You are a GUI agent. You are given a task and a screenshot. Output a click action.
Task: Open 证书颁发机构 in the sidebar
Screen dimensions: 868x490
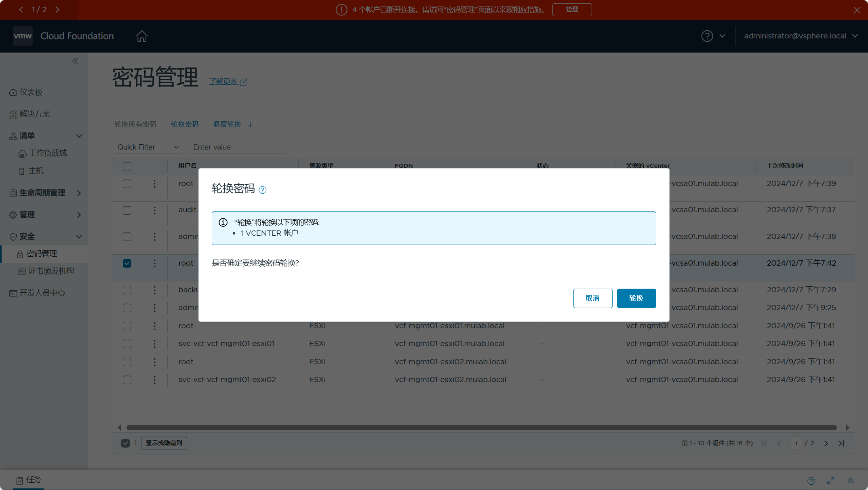(51, 271)
